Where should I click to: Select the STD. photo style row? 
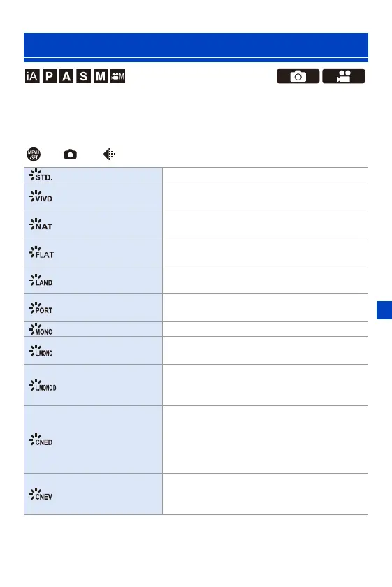[x=196, y=175]
